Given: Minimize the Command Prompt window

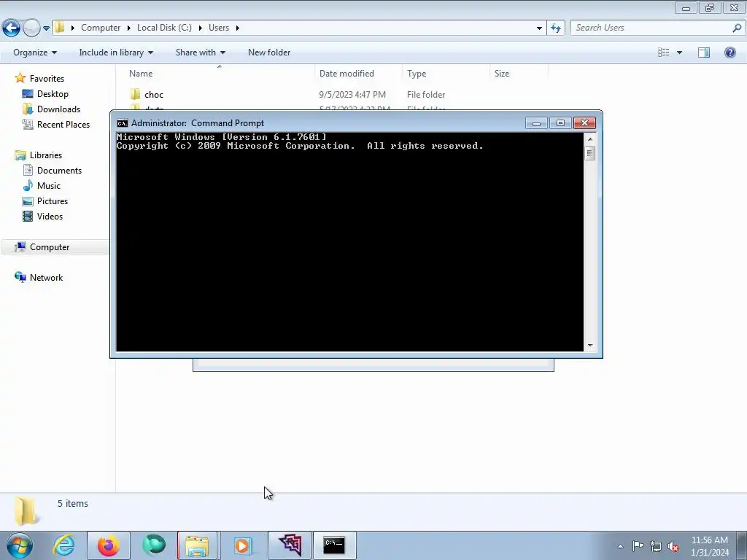Looking at the screenshot, I should [x=536, y=123].
